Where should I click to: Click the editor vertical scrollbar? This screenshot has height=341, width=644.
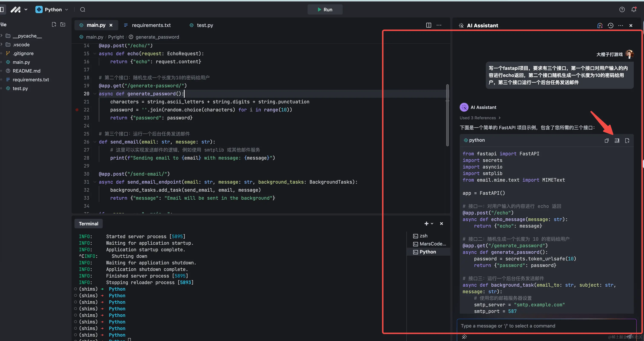coord(447,115)
